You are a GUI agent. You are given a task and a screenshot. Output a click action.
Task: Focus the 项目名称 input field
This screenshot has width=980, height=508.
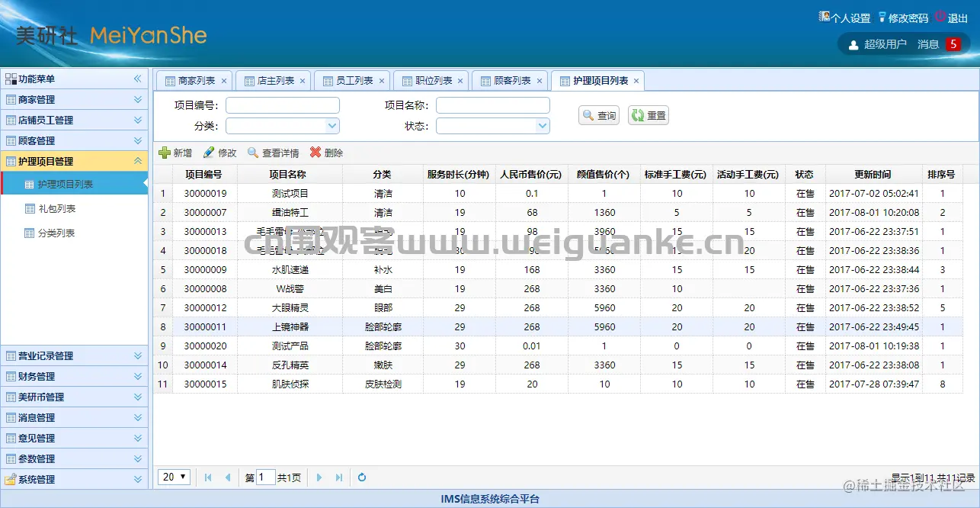click(x=493, y=105)
